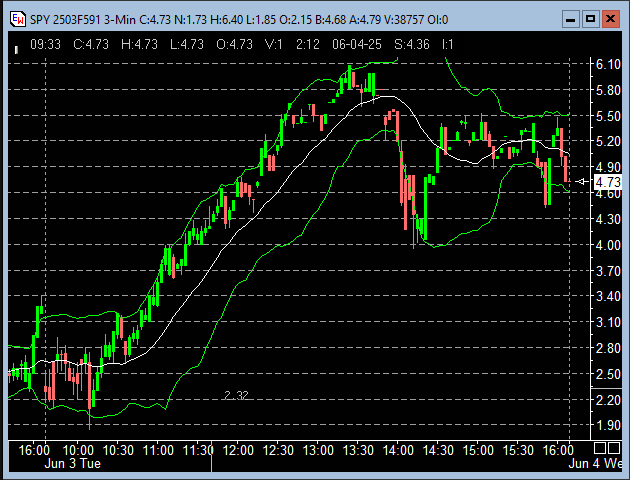Click the S:4.36 readout
This screenshot has height=480, width=630.
click(412, 44)
